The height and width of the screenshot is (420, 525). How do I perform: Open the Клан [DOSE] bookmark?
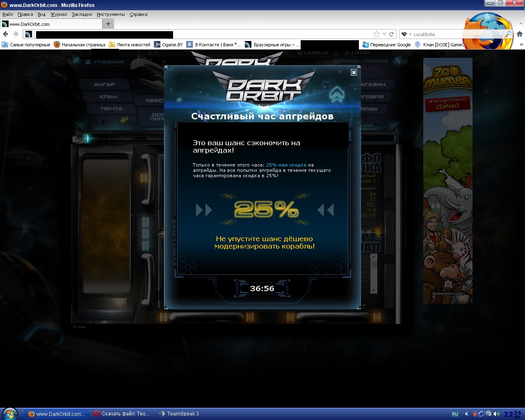[x=441, y=45]
